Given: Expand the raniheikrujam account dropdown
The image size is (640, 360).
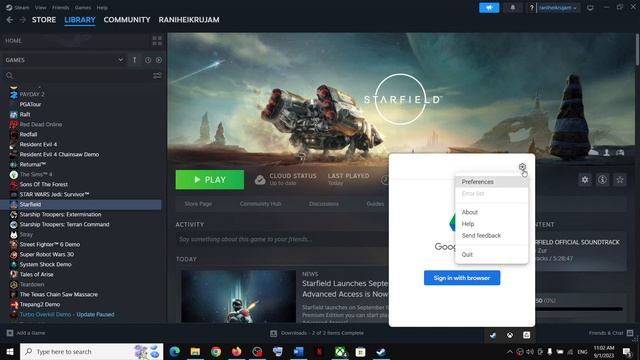Looking at the screenshot, I should tap(558, 8).
